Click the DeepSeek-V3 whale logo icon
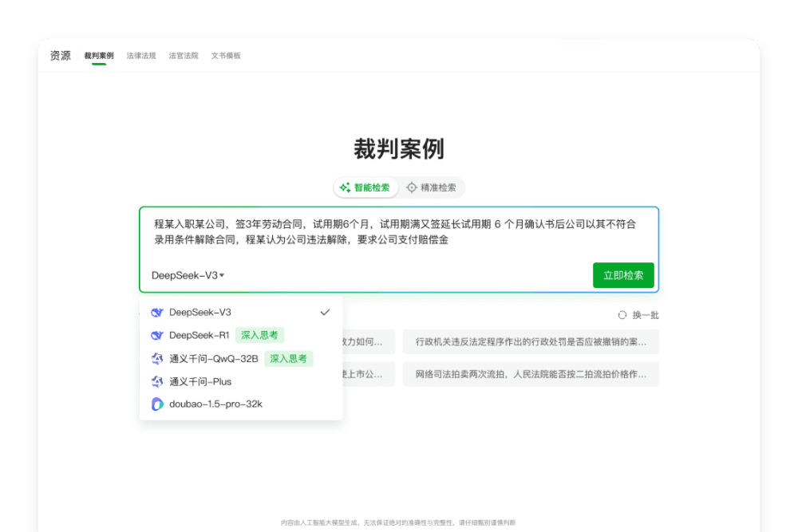798x532 pixels. click(x=157, y=313)
